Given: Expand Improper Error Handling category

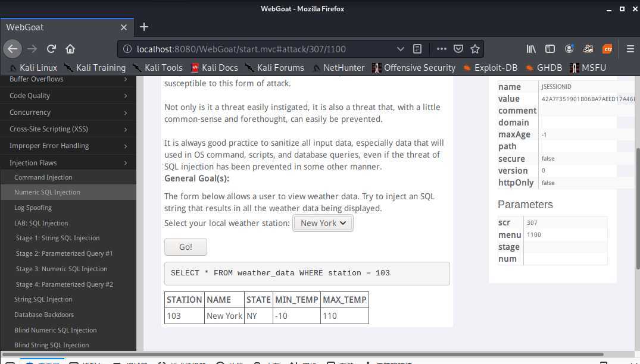Looking at the screenshot, I should [68, 146].
